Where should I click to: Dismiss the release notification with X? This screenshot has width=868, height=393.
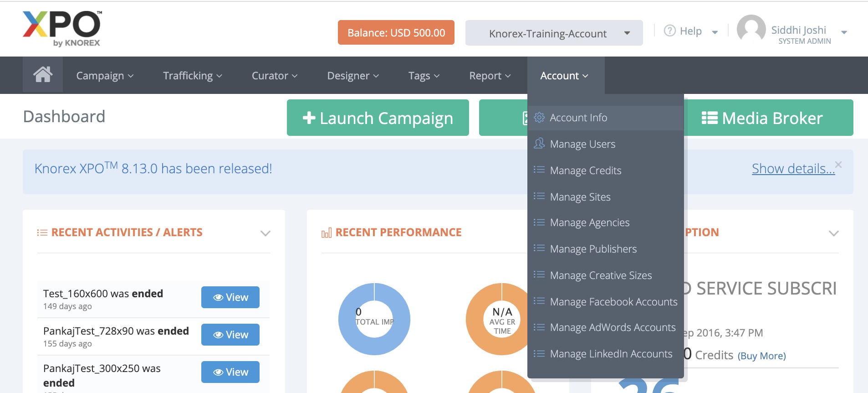point(838,164)
